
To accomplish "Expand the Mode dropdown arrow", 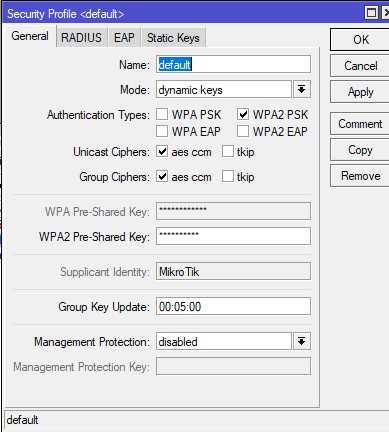I will click(302, 89).
